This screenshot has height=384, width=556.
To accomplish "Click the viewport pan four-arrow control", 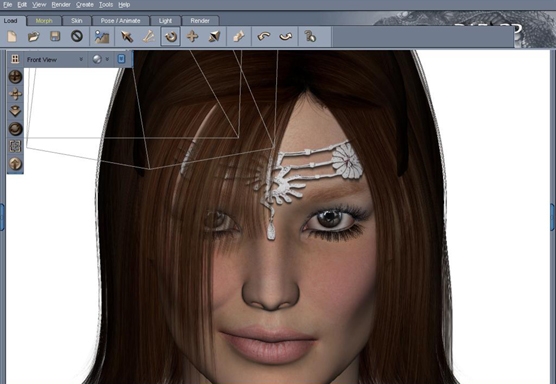I will pos(15,94).
